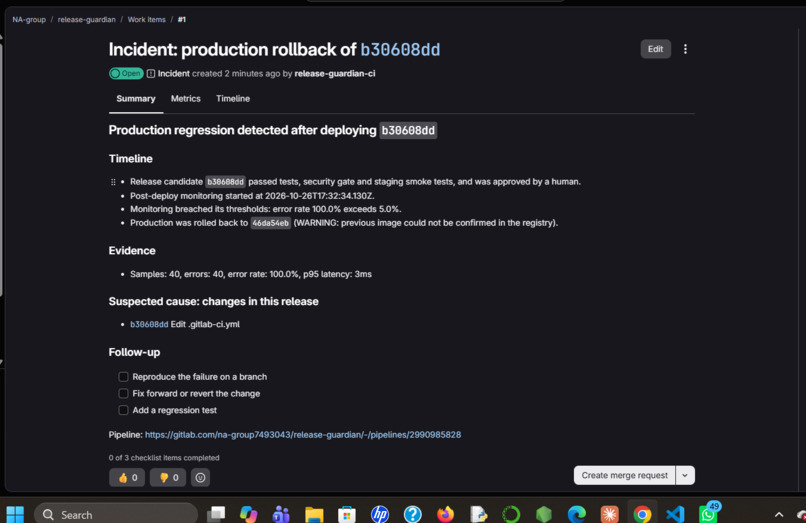Add a thumbs up reaction
Image resolution: width=806 pixels, height=523 pixels.
coord(127,477)
